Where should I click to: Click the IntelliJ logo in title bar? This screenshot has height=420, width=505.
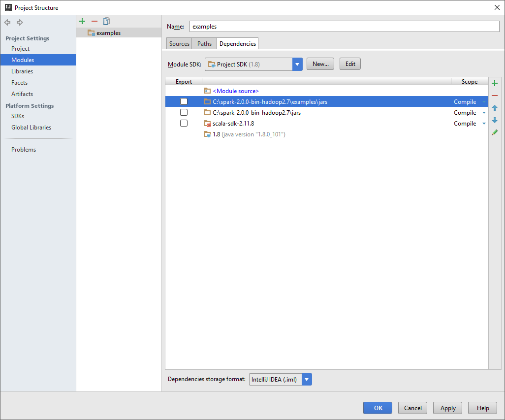point(8,7)
